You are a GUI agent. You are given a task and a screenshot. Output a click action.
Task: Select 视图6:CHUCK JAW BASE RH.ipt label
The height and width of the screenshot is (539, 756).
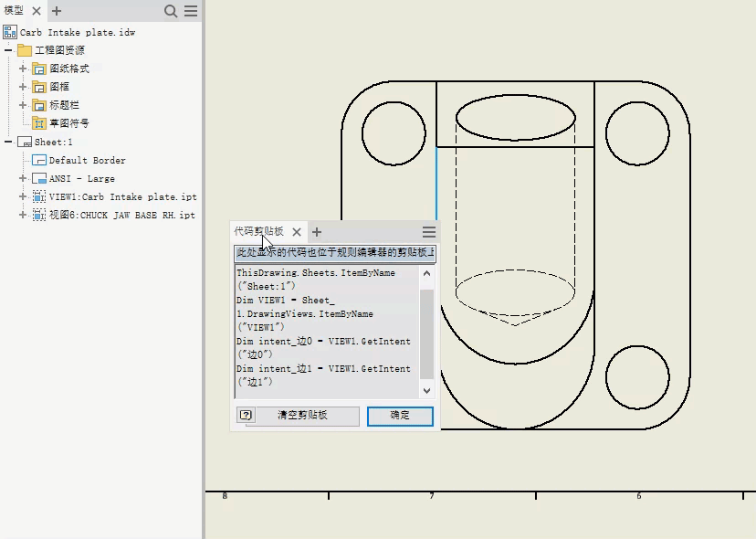click(122, 216)
